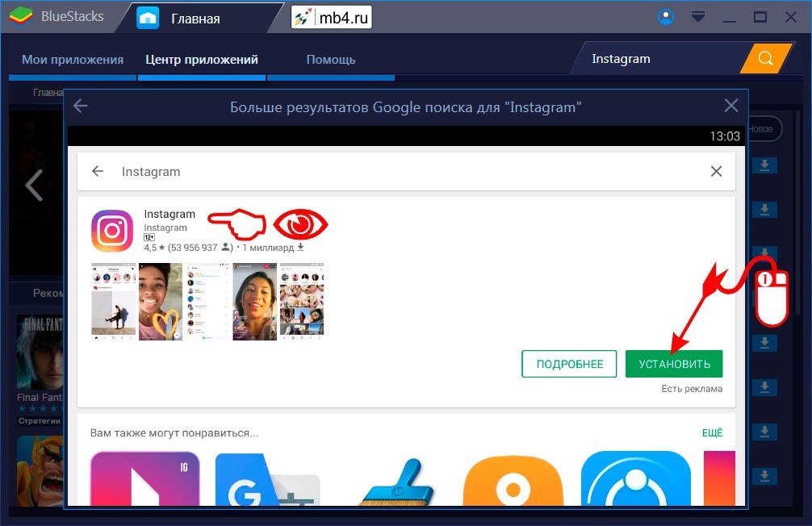Open the BlueStacks title bar dropdown menu
This screenshot has width=812, height=526.
tap(699, 17)
